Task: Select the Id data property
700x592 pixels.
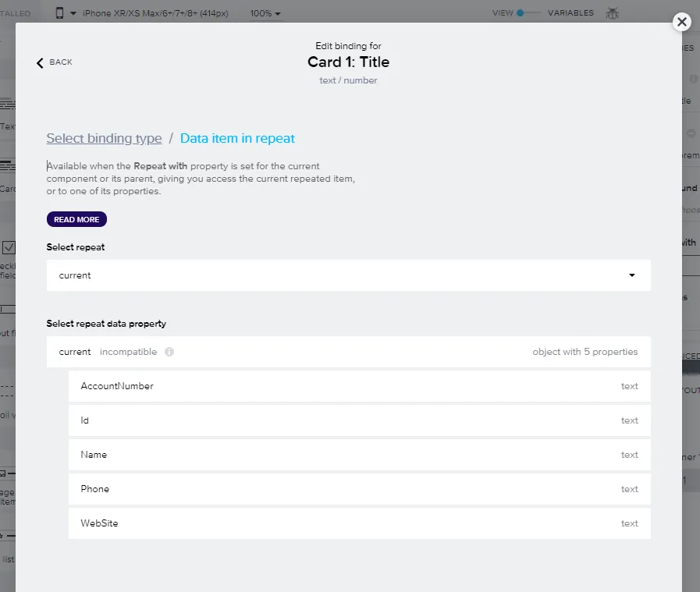Action: pyautogui.click(x=359, y=420)
